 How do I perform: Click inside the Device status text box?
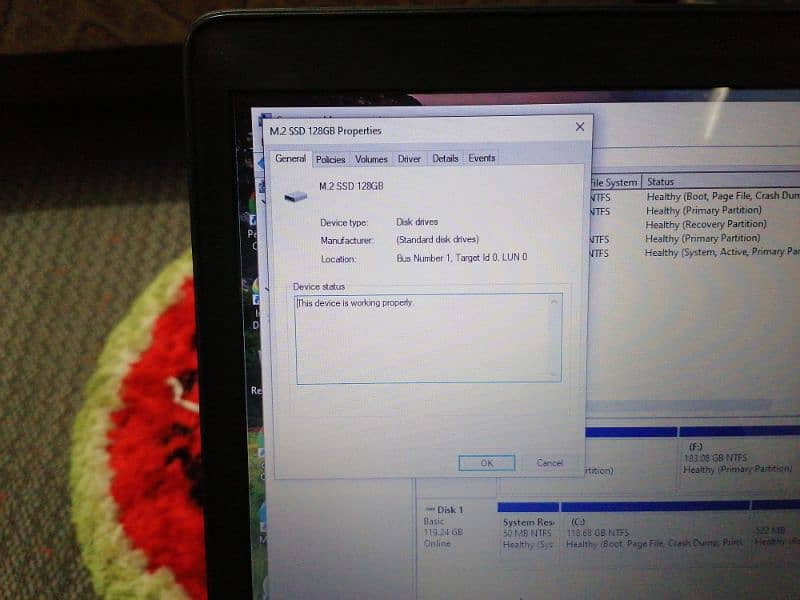pyautogui.click(x=420, y=340)
